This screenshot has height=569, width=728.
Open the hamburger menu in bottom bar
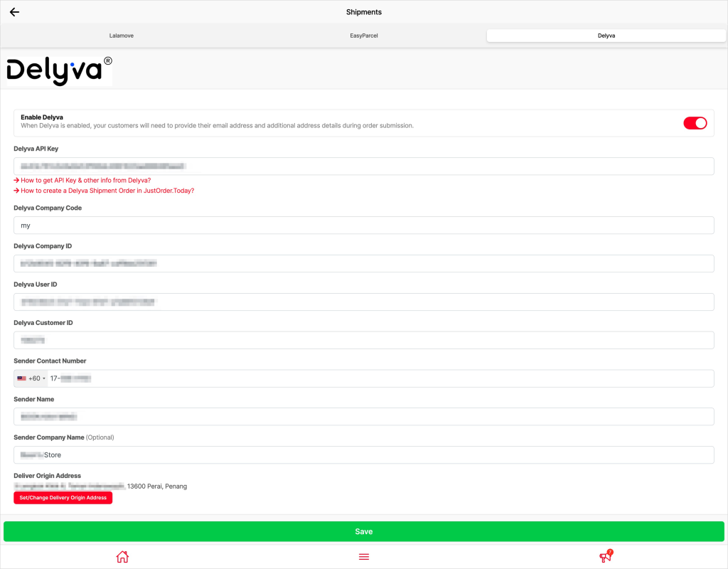coord(364,556)
